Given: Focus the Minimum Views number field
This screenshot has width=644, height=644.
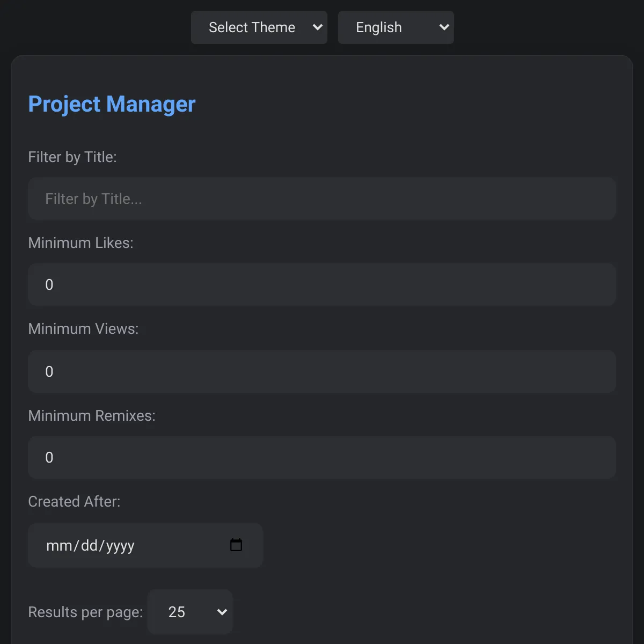Looking at the screenshot, I should (322, 371).
